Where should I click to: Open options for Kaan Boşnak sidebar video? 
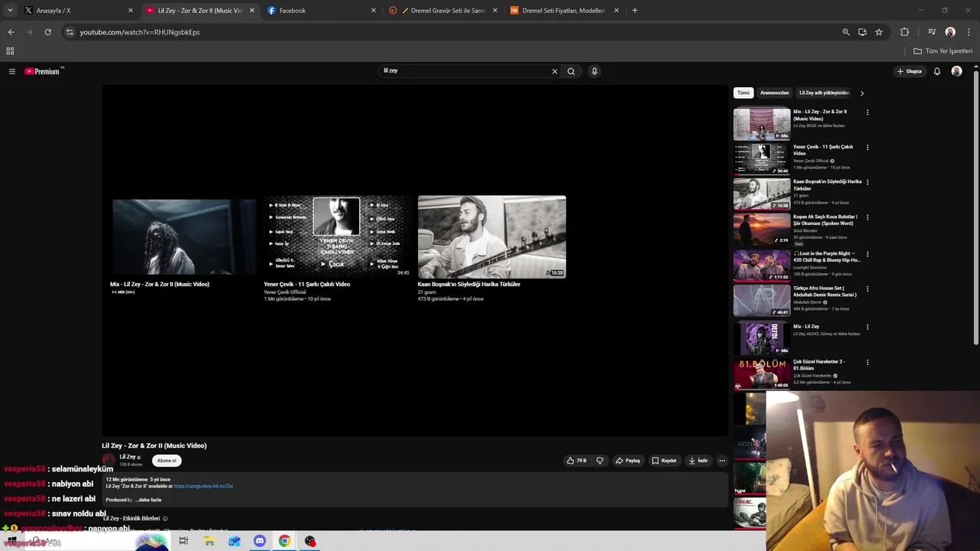click(867, 183)
